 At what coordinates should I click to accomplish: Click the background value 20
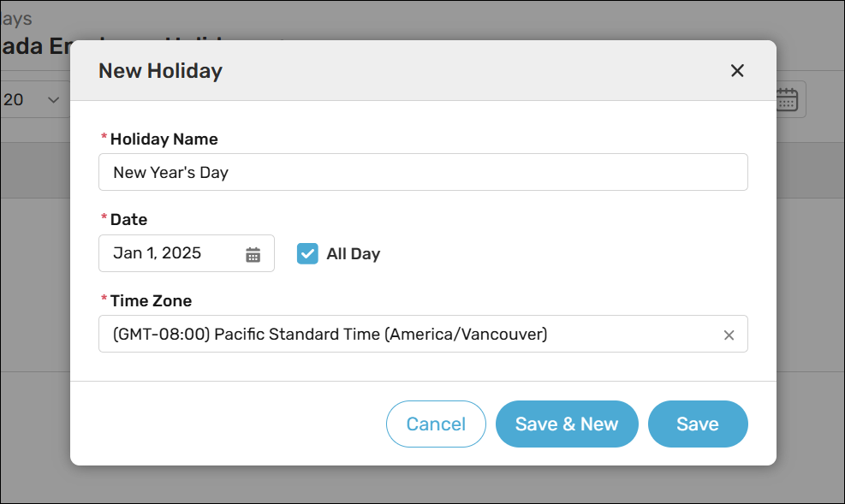pos(14,100)
